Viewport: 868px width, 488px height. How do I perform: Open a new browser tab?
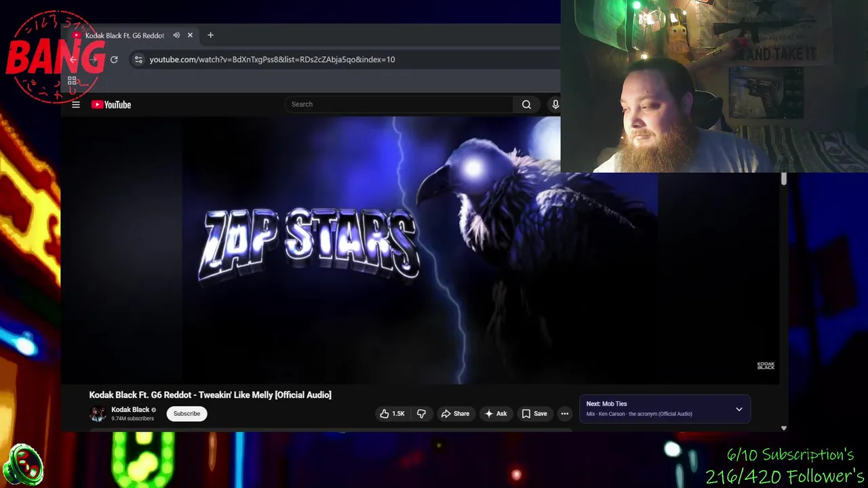(x=210, y=35)
